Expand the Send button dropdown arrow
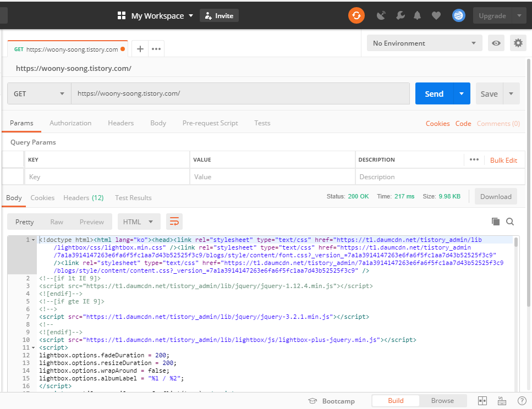The height and width of the screenshot is (409, 532). [x=462, y=93]
